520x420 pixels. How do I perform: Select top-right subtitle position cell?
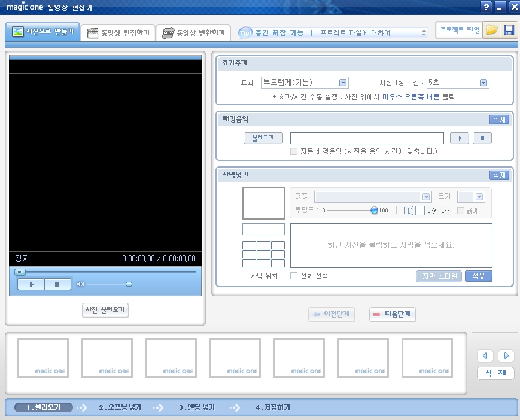point(278,245)
